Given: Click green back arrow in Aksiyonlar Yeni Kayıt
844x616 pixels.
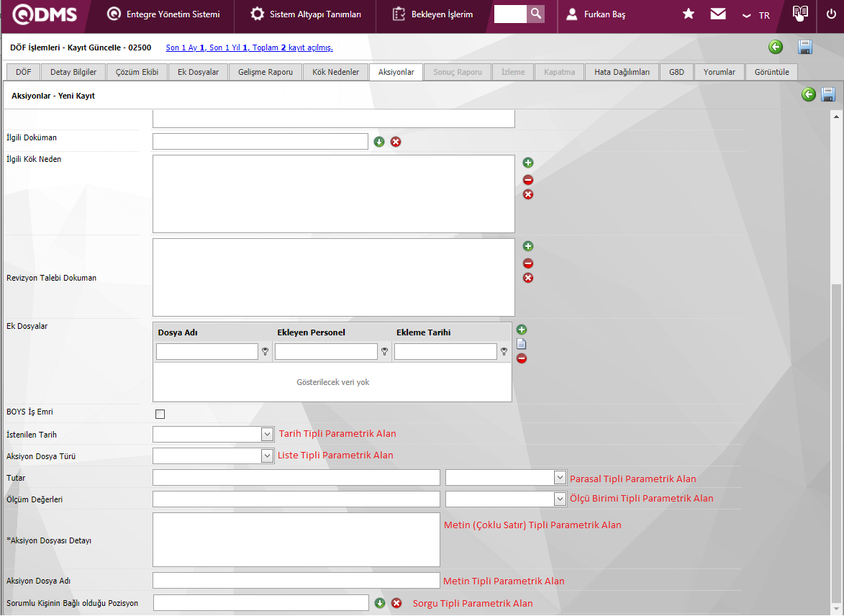Looking at the screenshot, I should coord(809,94).
